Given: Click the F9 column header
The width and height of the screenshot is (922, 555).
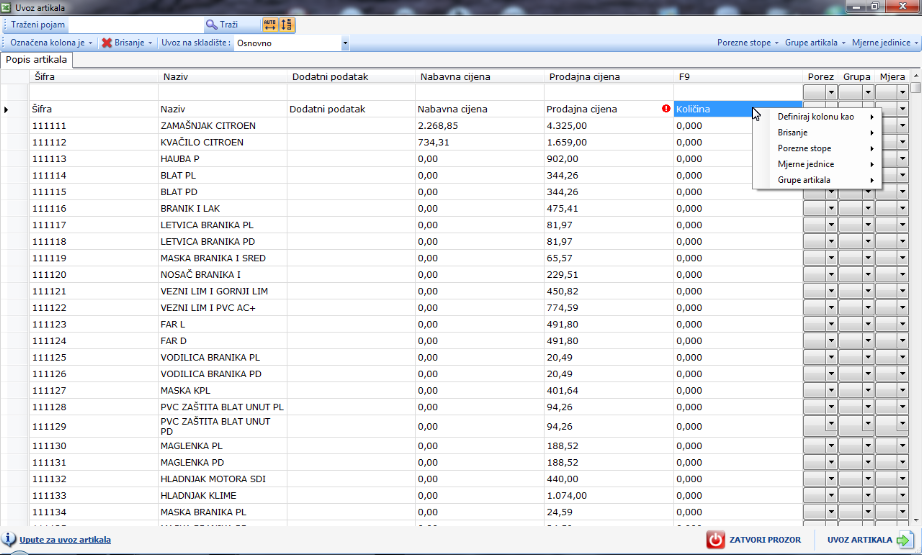Looking at the screenshot, I should pos(738,76).
